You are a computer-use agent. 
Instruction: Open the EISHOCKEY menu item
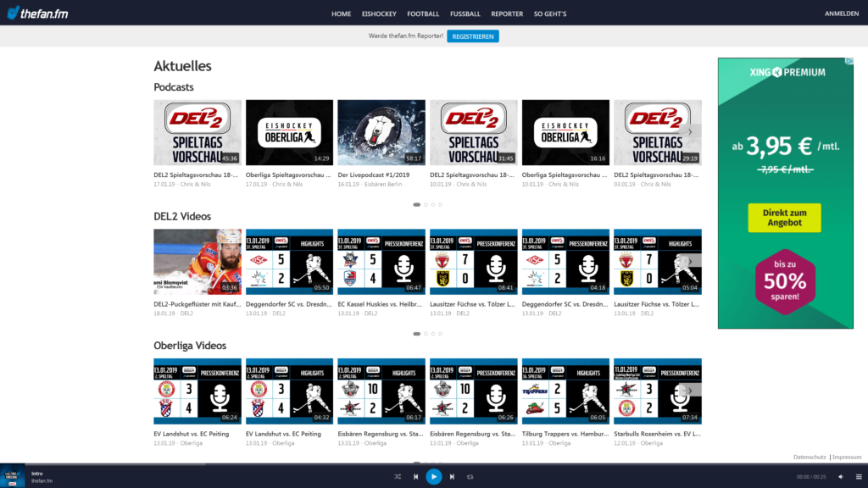pos(379,14)
